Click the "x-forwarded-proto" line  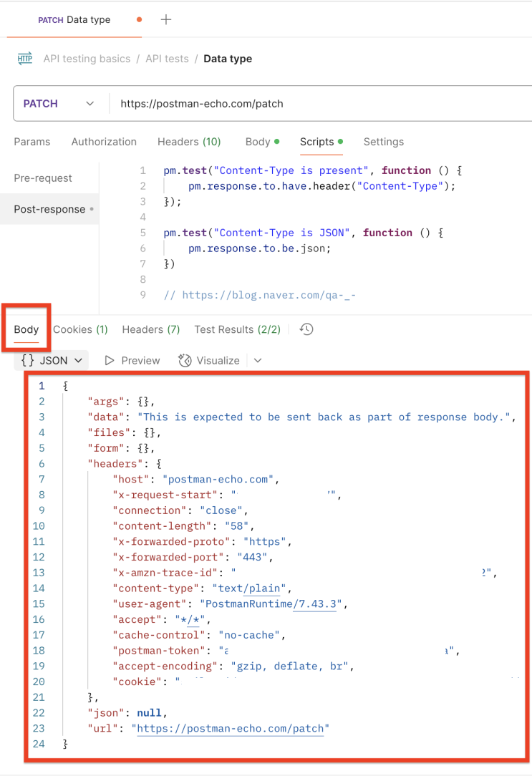click(x=203, y=541)
